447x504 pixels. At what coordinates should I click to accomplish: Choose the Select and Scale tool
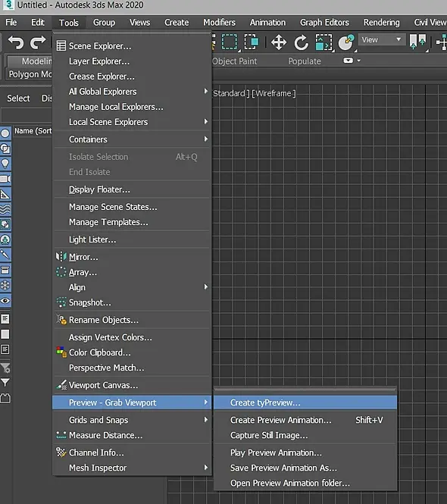[324, 42]
